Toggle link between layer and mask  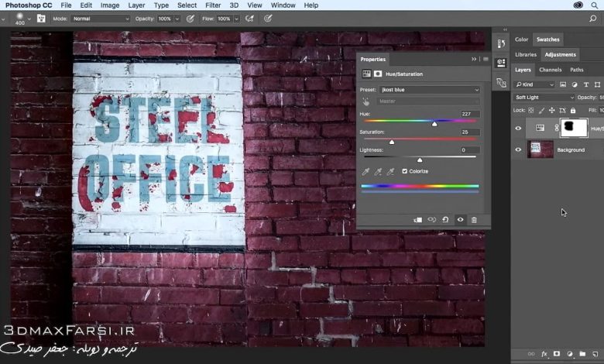[557, 128]
